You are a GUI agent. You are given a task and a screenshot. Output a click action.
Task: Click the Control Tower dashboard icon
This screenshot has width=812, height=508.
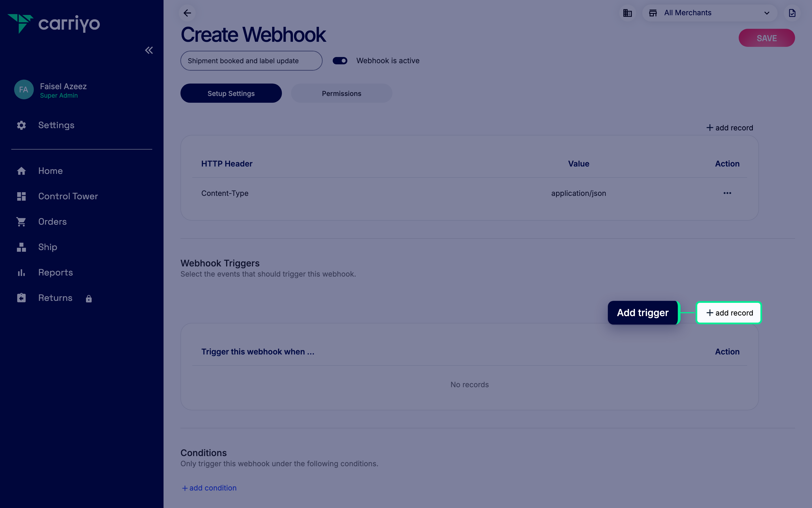coord(21,196)
